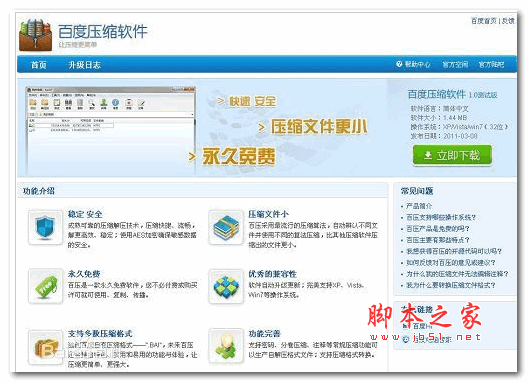Image resolution: width=528 pixels, height=383 pixels.
Task: Open FAQ about 无法编辑注释
Action: (457, 274)
